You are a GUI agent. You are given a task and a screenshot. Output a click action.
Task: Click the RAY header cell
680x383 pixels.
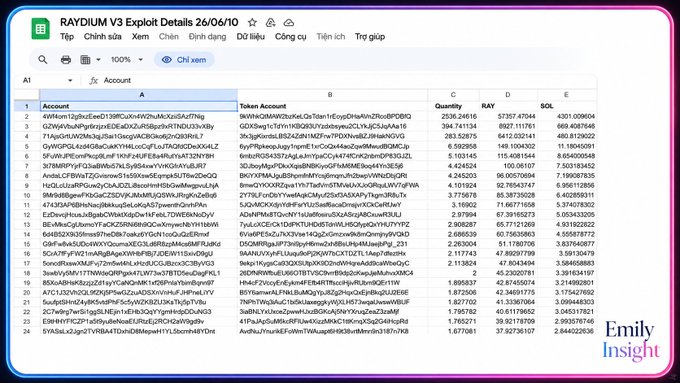pos(508,106)
